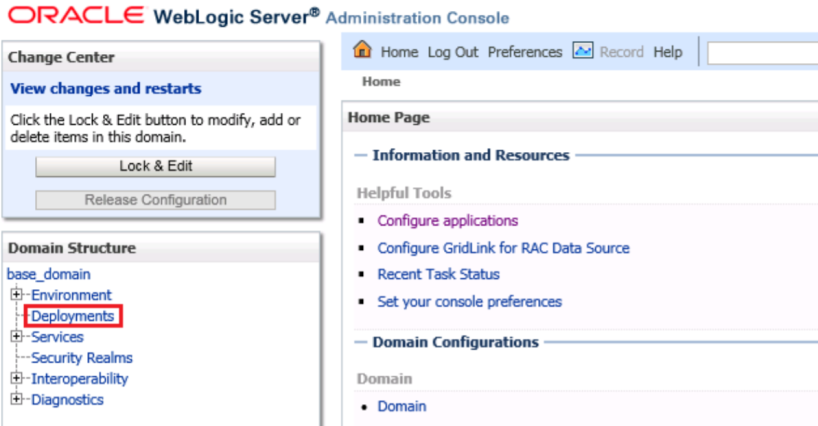
Task: Click Log Out in the toolbar
Action: (453, 52)
